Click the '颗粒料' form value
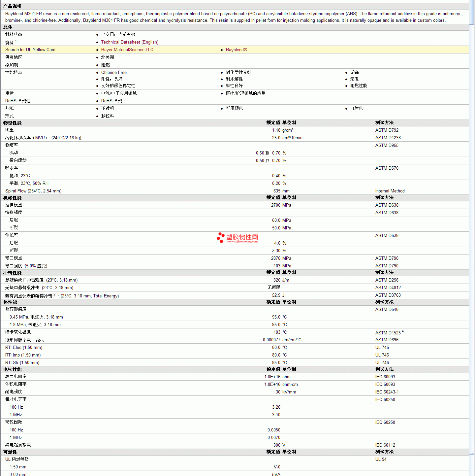475x476 pixels. (108, 116)
